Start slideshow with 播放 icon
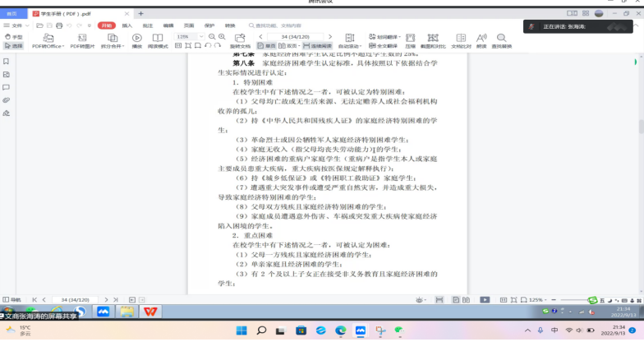Viewport: 644px width, 342px height. 136,39
